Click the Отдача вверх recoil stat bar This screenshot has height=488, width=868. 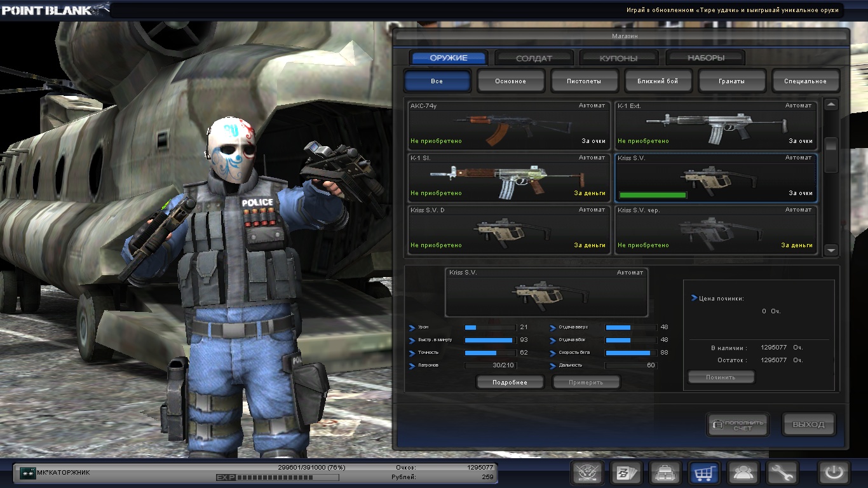pyautogui.click(x=631, y=328)
